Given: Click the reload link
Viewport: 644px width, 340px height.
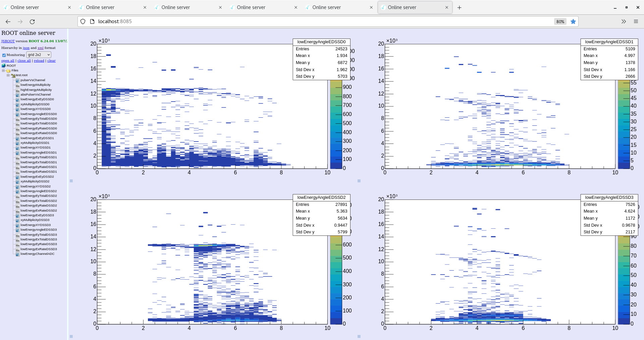Looking at the screenshot, I should click(39, 60).
